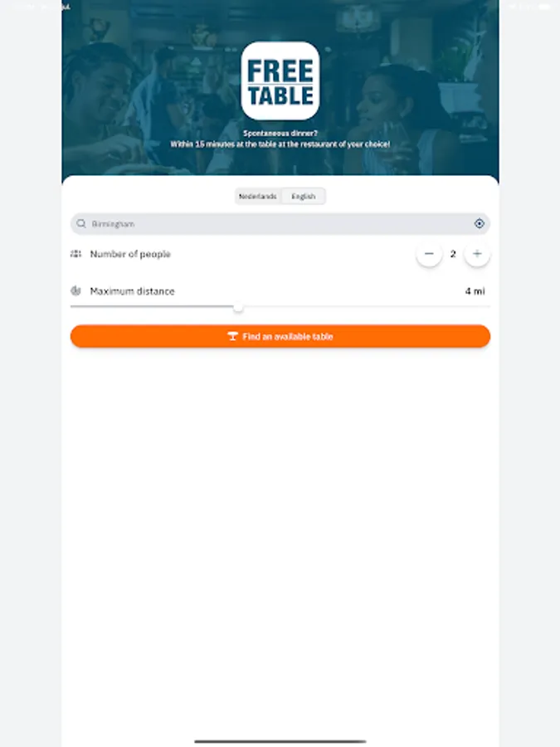Tap the home indicator bar at bottom
560x747 pixels.
280,741
